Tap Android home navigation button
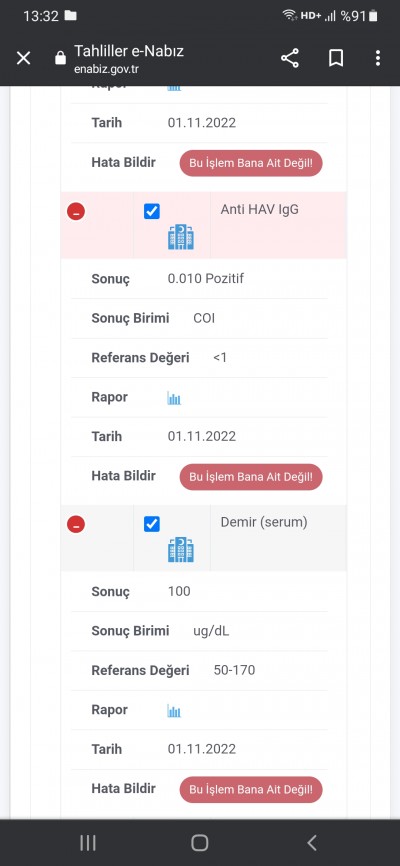Viewport: 400px width, 866px height. pyautogui.click(x=199, y=843)
